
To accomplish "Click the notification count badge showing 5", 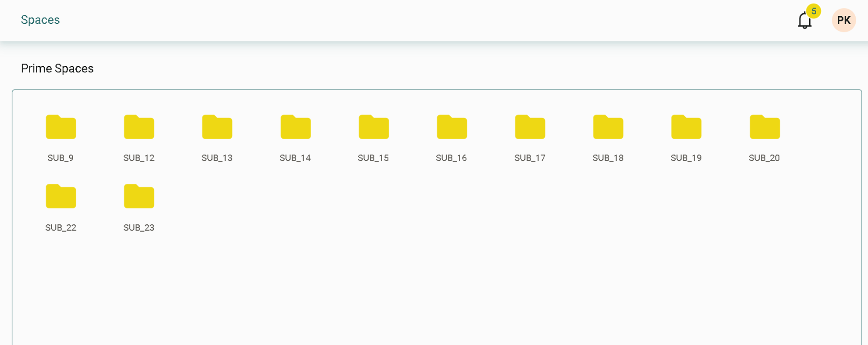I will 814,11.
